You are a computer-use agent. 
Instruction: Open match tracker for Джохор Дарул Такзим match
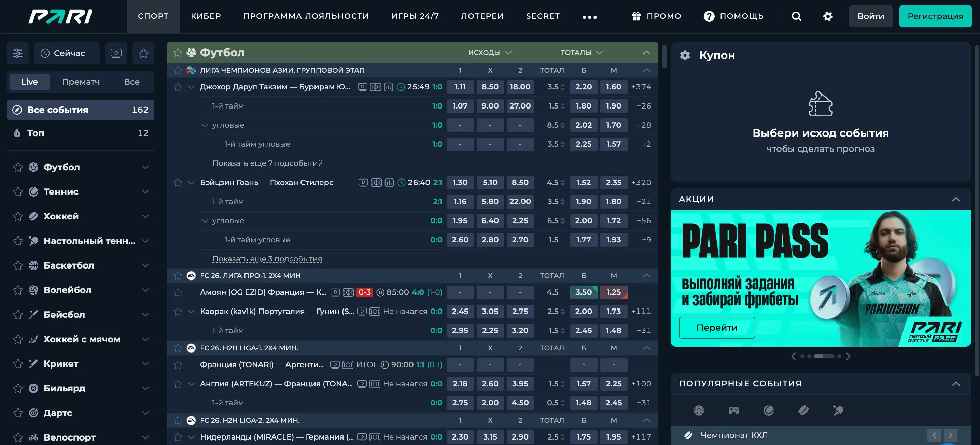[x=376, y=87]
